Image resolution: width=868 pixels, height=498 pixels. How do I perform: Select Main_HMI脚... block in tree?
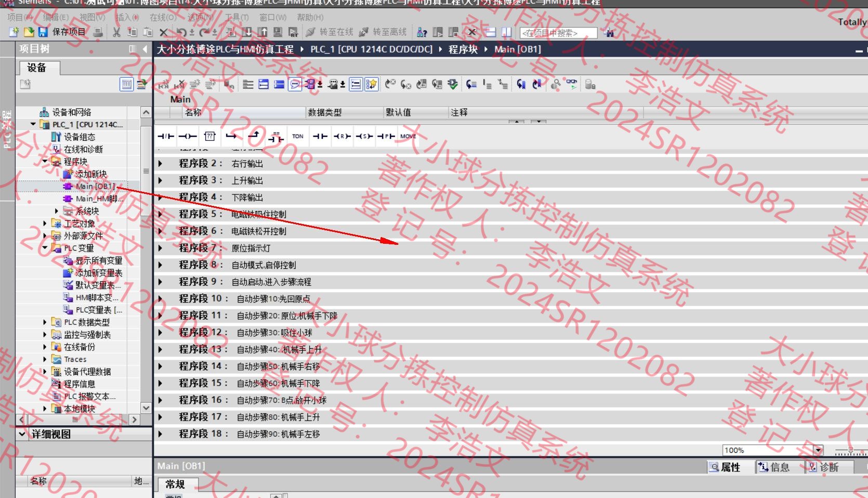pyautogui.click(x=94, y=199)
